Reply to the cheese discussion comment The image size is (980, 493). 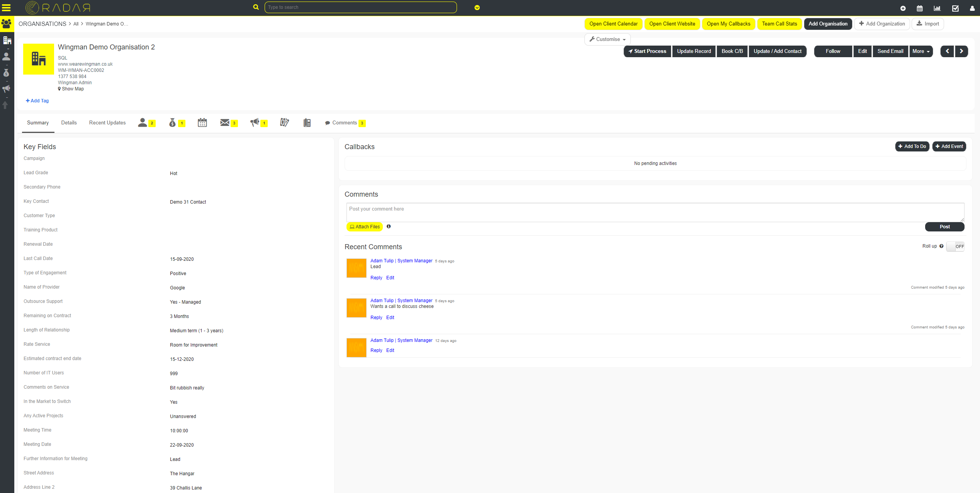376,317
